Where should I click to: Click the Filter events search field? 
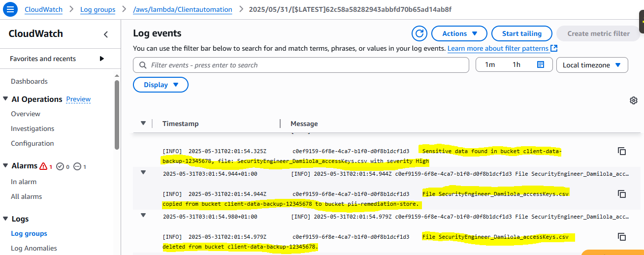pos(301,65)
